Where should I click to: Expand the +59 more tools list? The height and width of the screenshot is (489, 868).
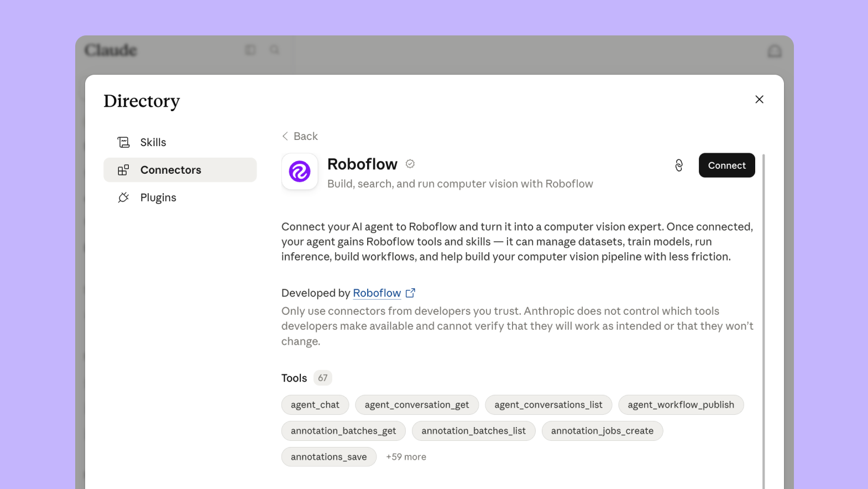pyautogui.click(x=406, y=457)
